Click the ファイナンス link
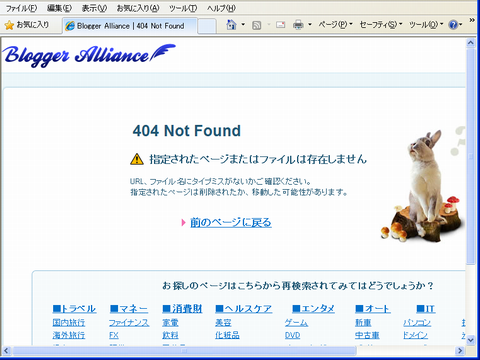This screenshot has width=480, height=360. [129, 323]
